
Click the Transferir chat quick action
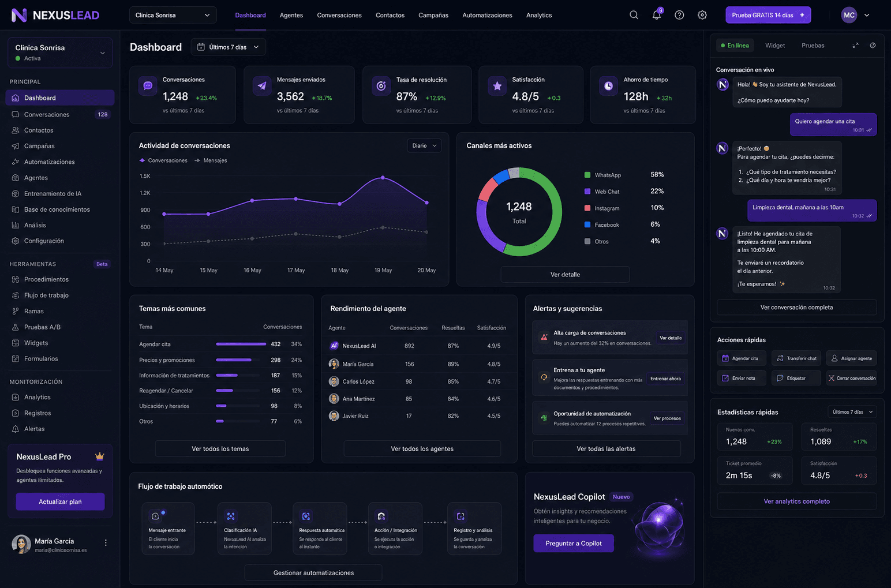pyautogui.click(x=796, y=358)
